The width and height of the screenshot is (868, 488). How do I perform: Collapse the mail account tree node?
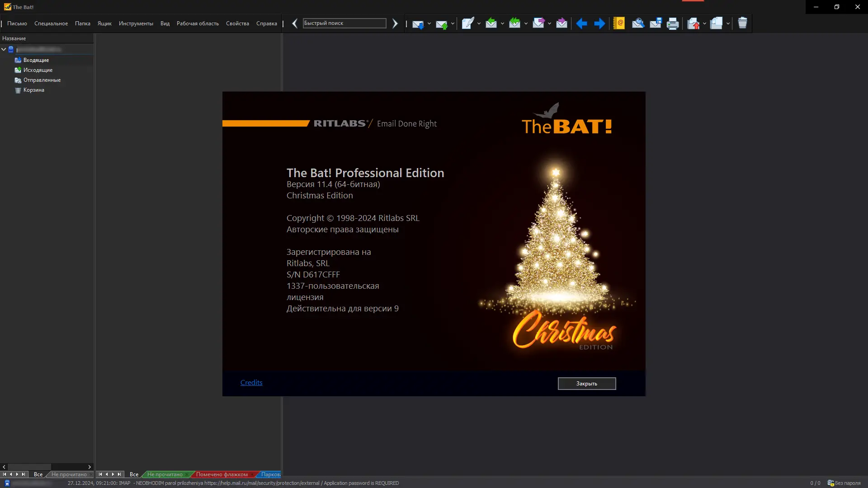[4, 49]
